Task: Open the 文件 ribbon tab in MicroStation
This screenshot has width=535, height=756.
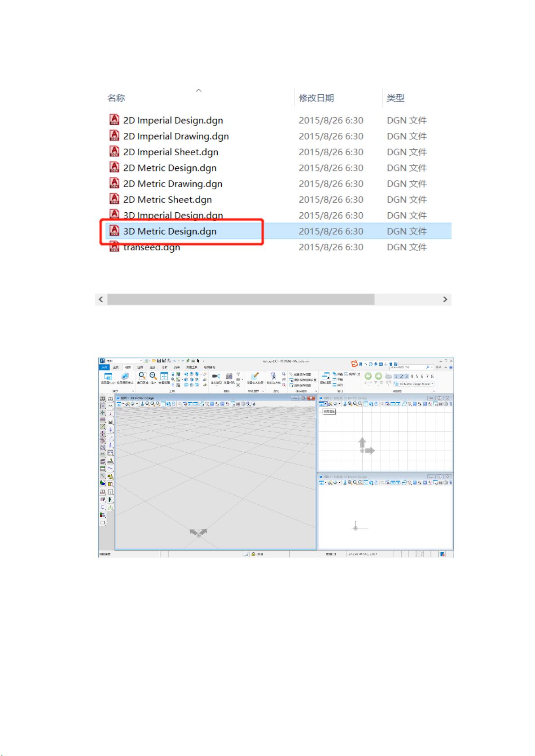Action: [x=104, y=367]
